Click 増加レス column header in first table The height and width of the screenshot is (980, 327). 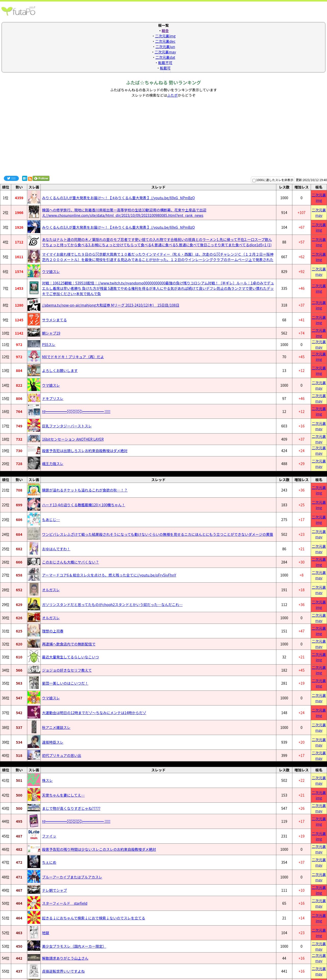point(302,187)
